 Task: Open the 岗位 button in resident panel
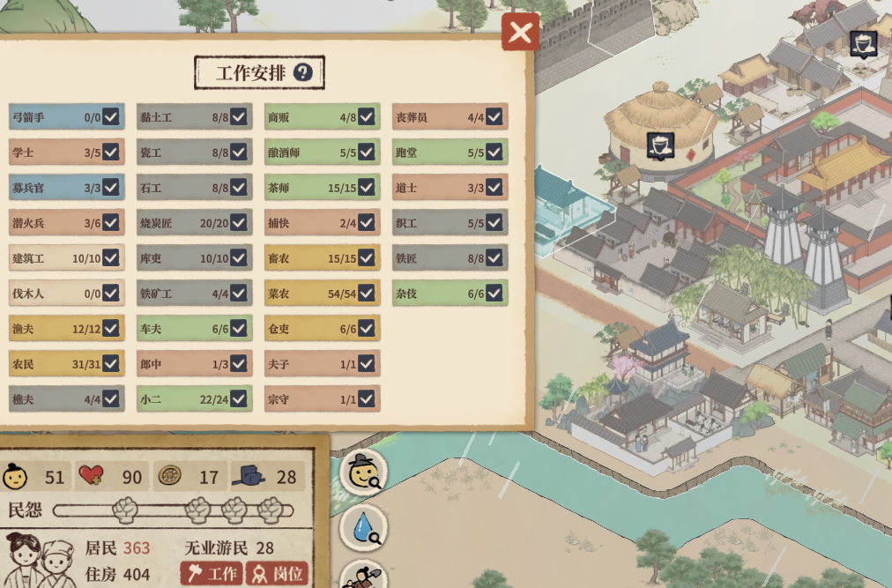coord(277,573)
